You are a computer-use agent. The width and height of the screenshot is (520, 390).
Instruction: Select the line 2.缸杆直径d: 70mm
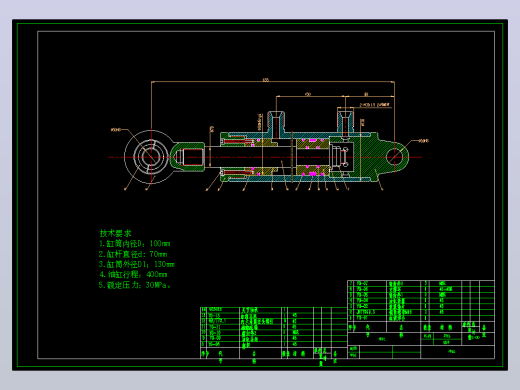click(x=133, y=254)
